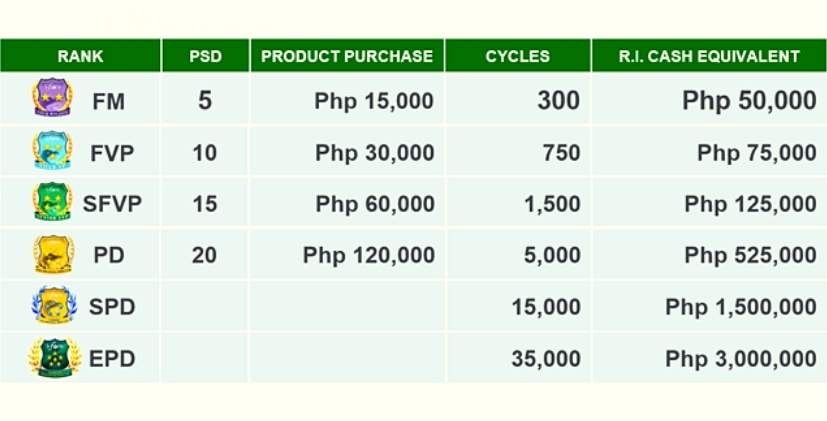Screen dimensions: 827x421
Task: Click the PRODUCT PURCHASE header cell
Action: (x=347, y=55)
